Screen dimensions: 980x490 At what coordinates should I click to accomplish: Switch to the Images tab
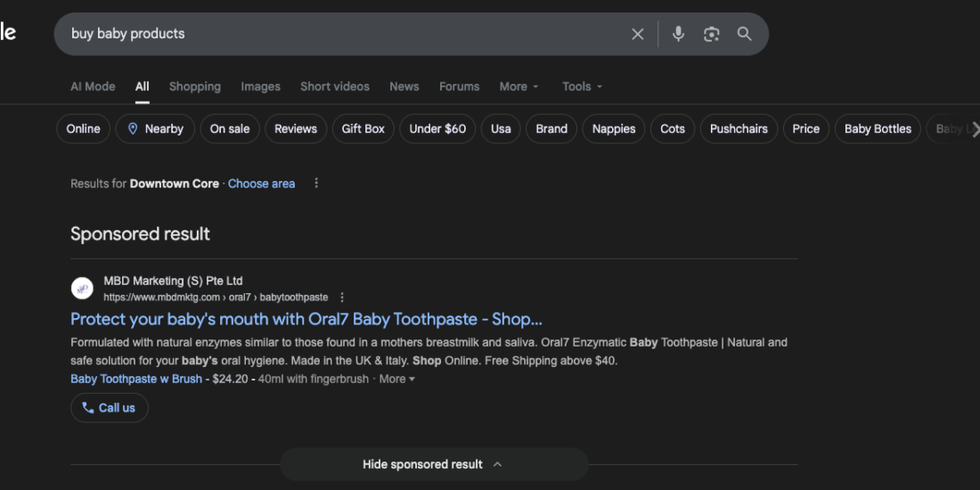click(260, 86)
